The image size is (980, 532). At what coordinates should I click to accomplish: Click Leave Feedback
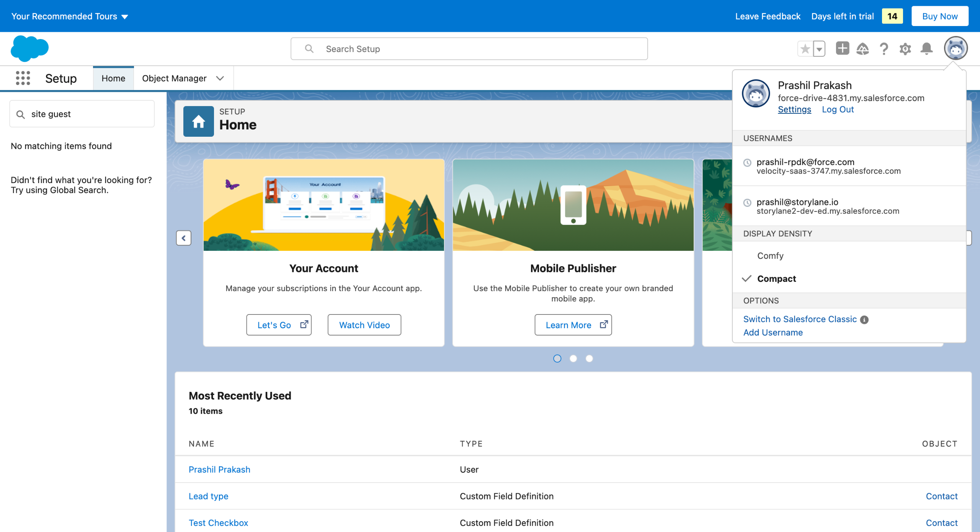[x=768, y=16]
